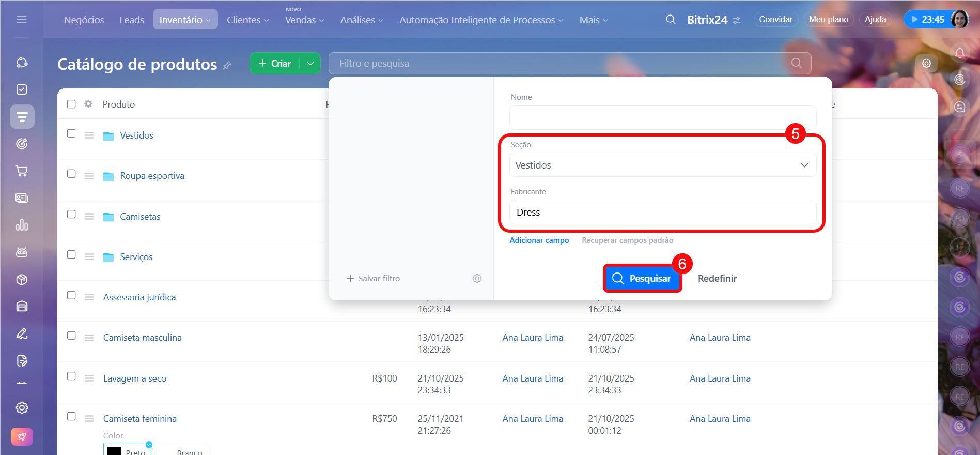The height and width of the screenshot is (455, 980).
Task: Open the shopping cart sidebar icon
Action: pyautogui.click(x=22, y=171)
